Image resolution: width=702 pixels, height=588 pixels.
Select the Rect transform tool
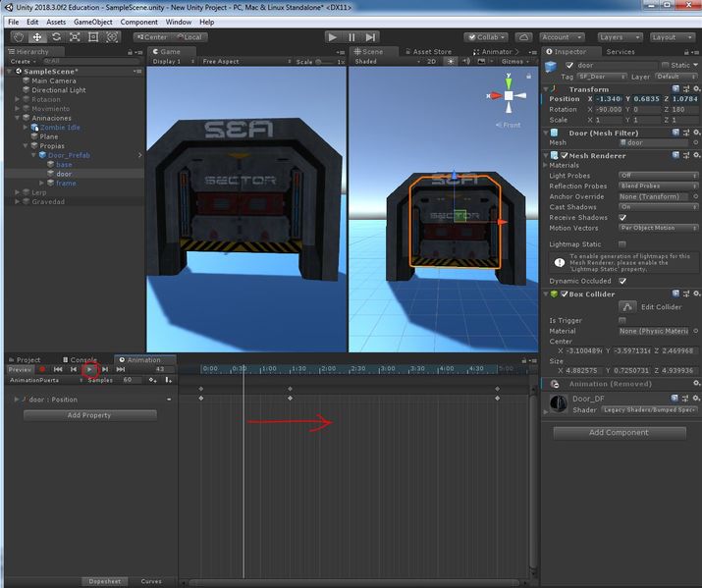coord(93,37)
